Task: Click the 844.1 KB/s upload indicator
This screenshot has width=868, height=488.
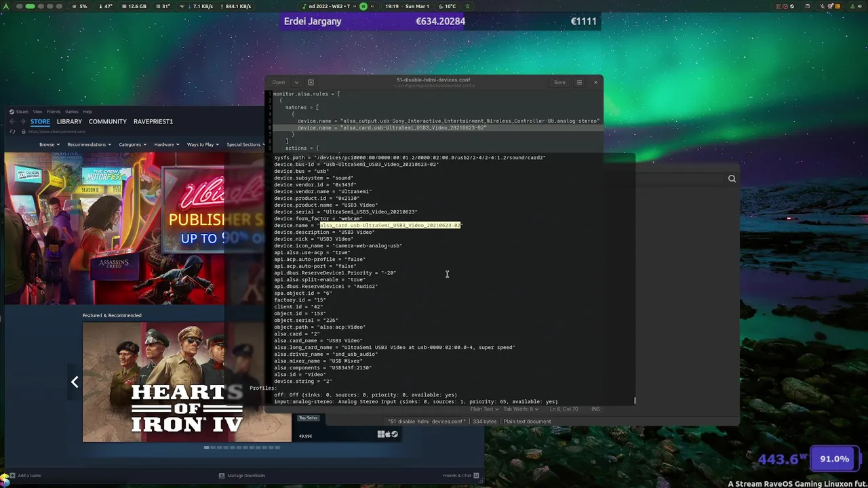Action: click(x=235, y=6)
